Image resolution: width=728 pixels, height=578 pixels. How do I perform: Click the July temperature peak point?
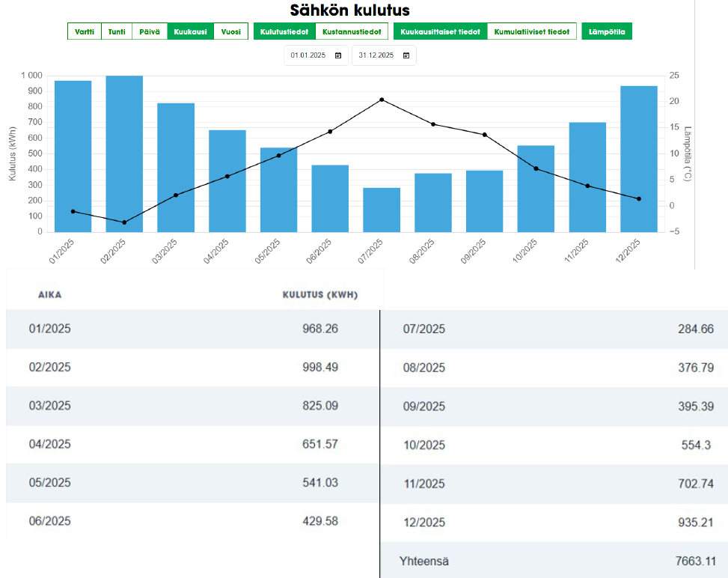pos(382,100)
